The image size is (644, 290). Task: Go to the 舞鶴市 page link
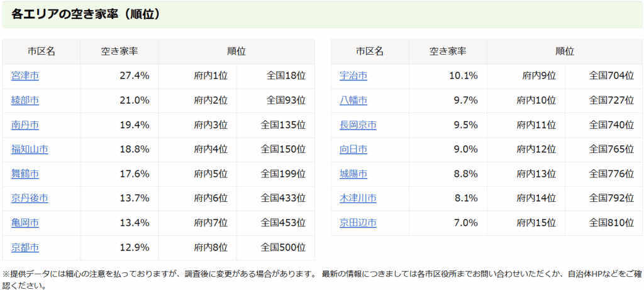tap(25, 174)
